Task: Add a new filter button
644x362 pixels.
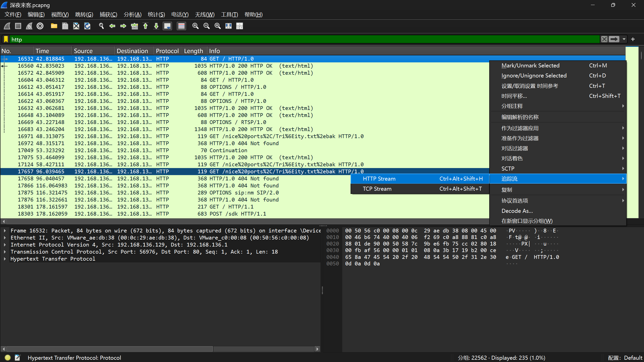Action: [x=633, y=39]
